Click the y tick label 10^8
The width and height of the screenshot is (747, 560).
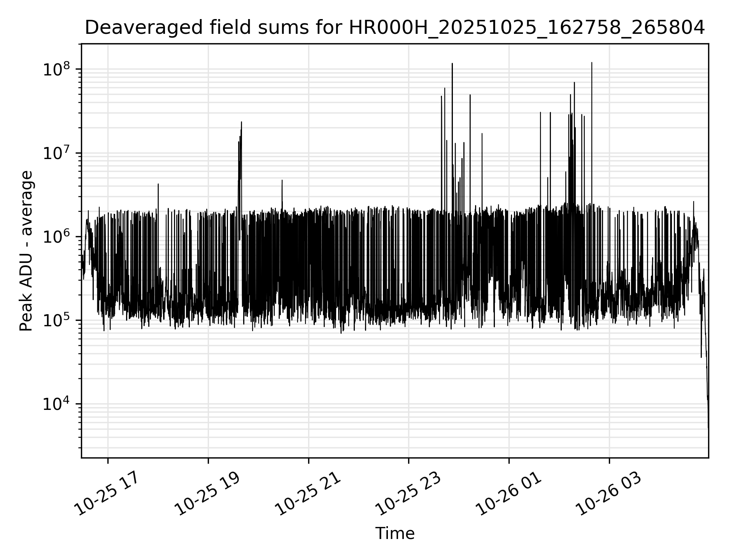56,70
